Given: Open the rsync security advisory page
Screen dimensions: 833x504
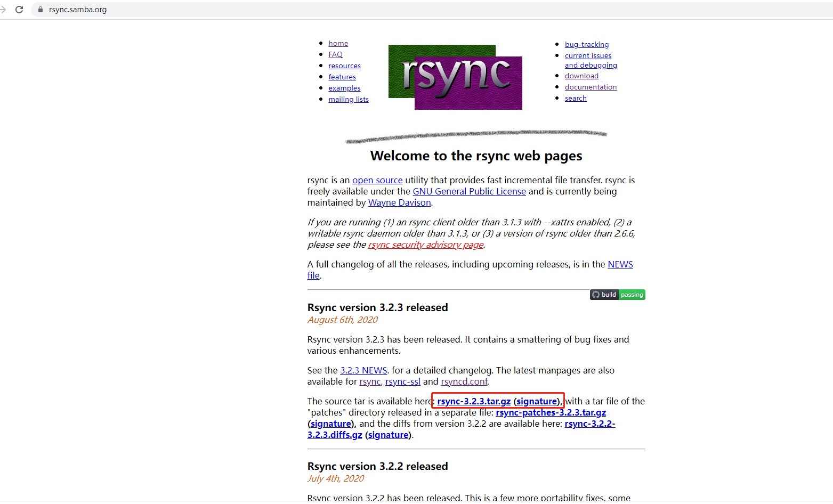Looking at the screenshot, I should point(425,245).
